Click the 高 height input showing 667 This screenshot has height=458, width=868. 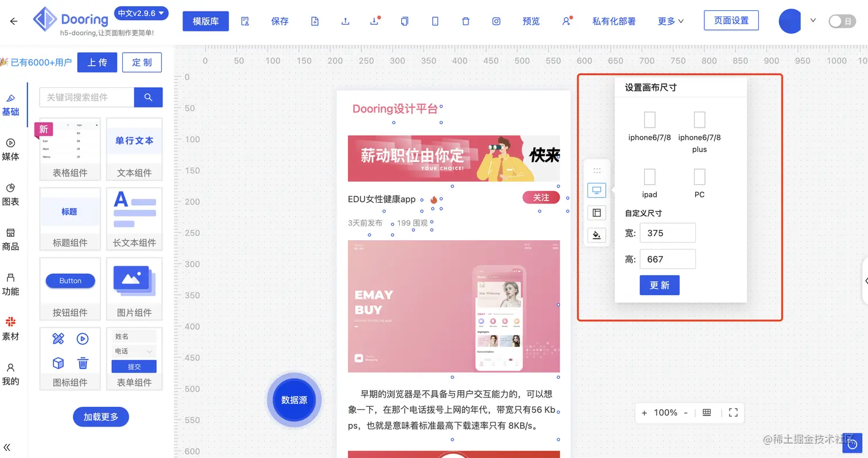(668, 259)
